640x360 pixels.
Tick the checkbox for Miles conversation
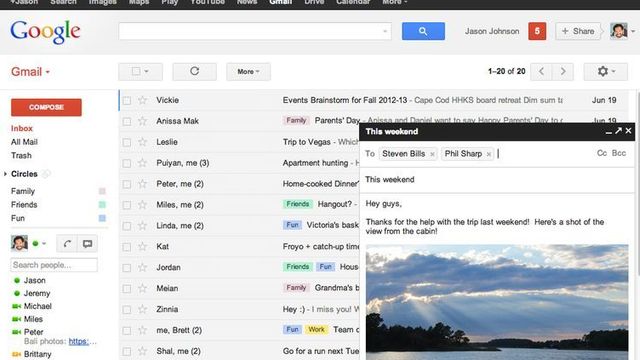[x=127, y=205]
